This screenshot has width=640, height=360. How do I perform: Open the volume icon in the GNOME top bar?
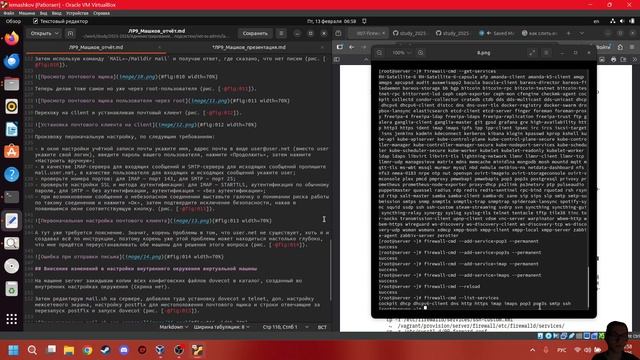pyautogui.click(x=622, y=21)
